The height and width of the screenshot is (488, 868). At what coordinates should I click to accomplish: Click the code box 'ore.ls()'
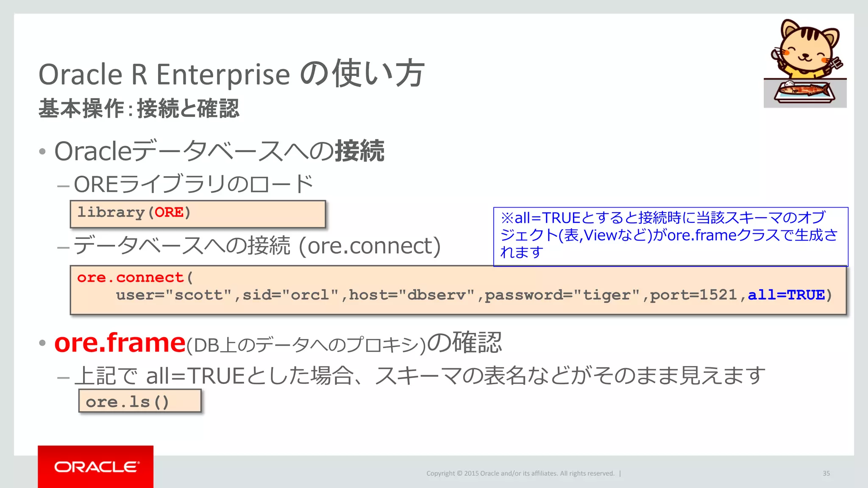click(x=140, y=401)
